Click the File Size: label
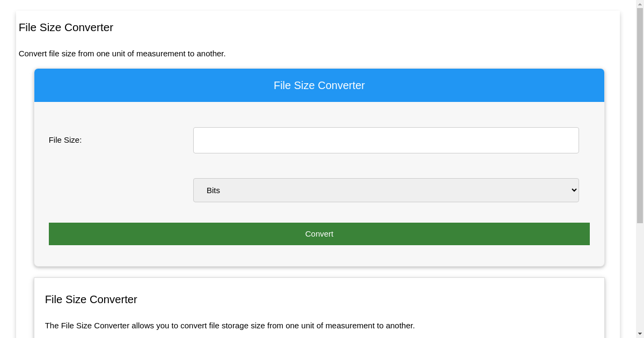Screen dimensions: 644x338 [x=65, y=140]
